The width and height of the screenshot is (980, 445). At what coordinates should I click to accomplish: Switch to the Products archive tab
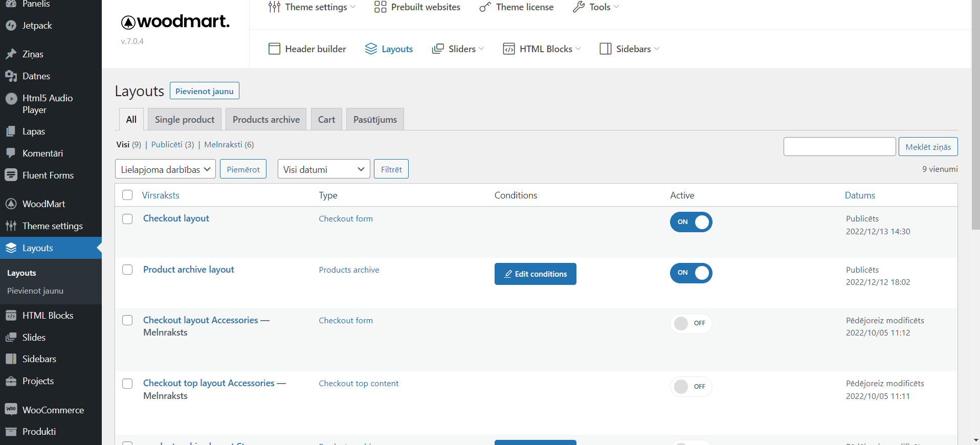click(266, 119)
